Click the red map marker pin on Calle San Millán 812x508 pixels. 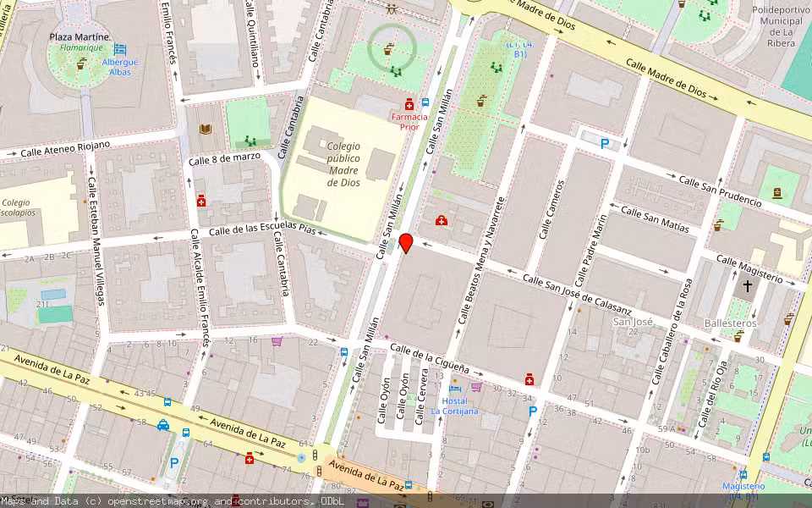pos(407,245)
